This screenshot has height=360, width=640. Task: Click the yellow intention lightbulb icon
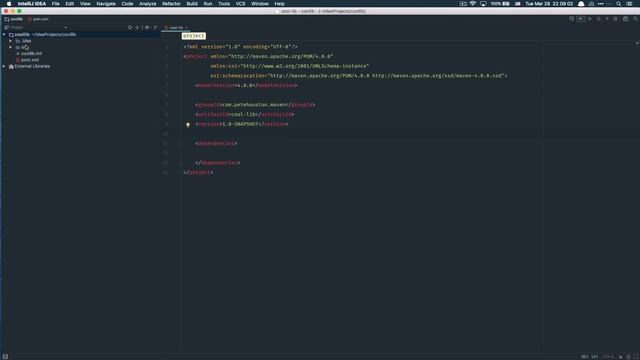pyautogui.click(x=188, y=124)
